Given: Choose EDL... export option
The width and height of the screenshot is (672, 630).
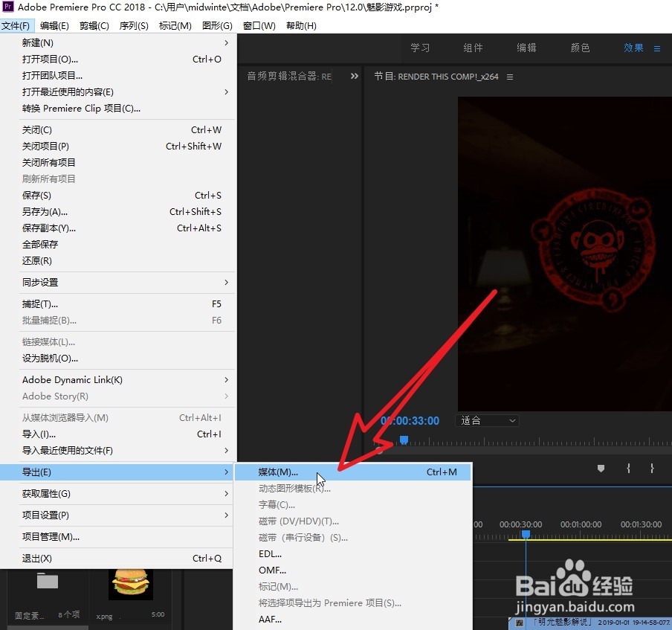Looking at the screenshot, I should pos(352,553).
